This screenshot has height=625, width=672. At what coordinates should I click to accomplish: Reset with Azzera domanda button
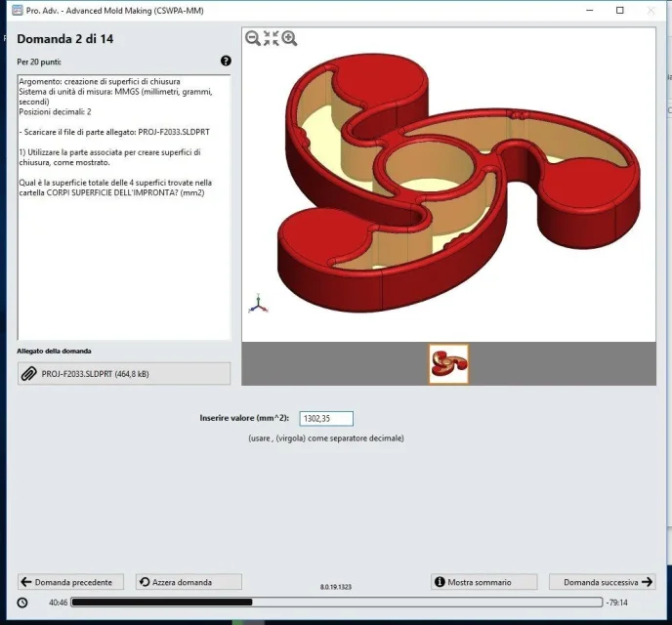pos(189,582)
